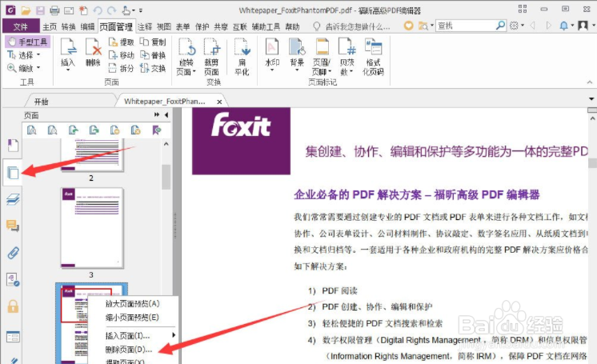Switch to the Comment (注释) ribbon tab

145,26
